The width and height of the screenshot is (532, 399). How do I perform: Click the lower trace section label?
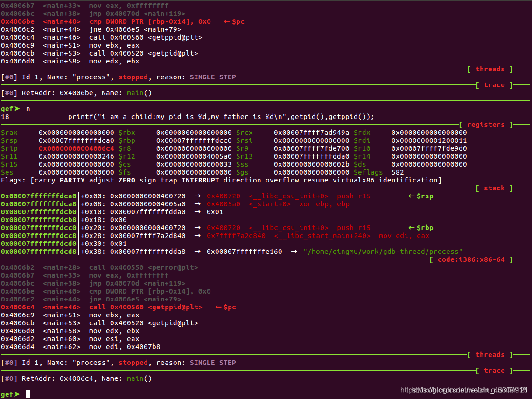[x=494, y=371]
